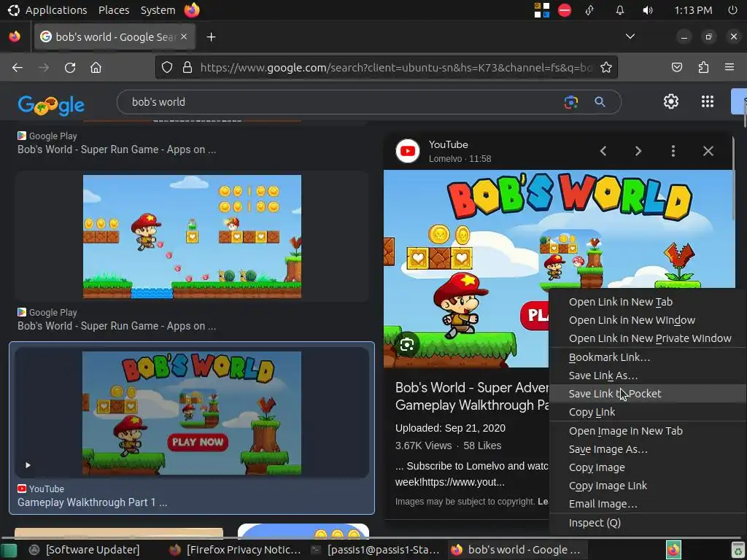Click the large Bob's World preview image

pos(560,268)
